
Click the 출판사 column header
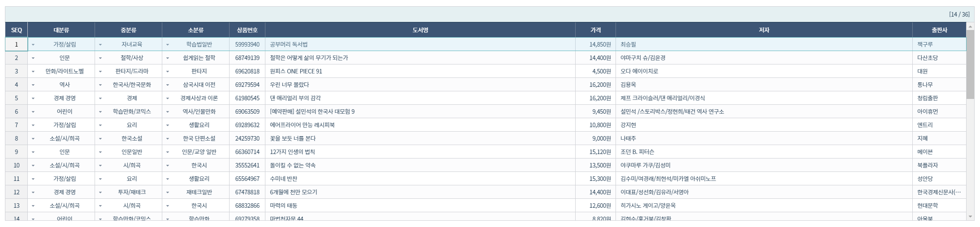939,30
